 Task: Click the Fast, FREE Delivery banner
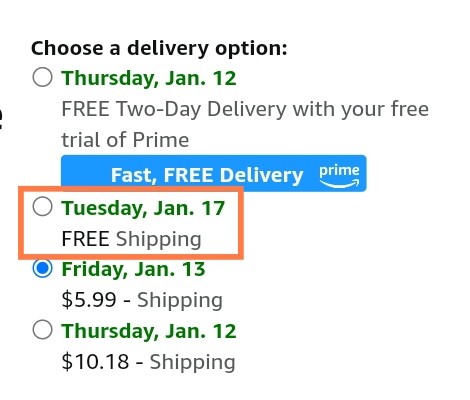tap(214, 173)
